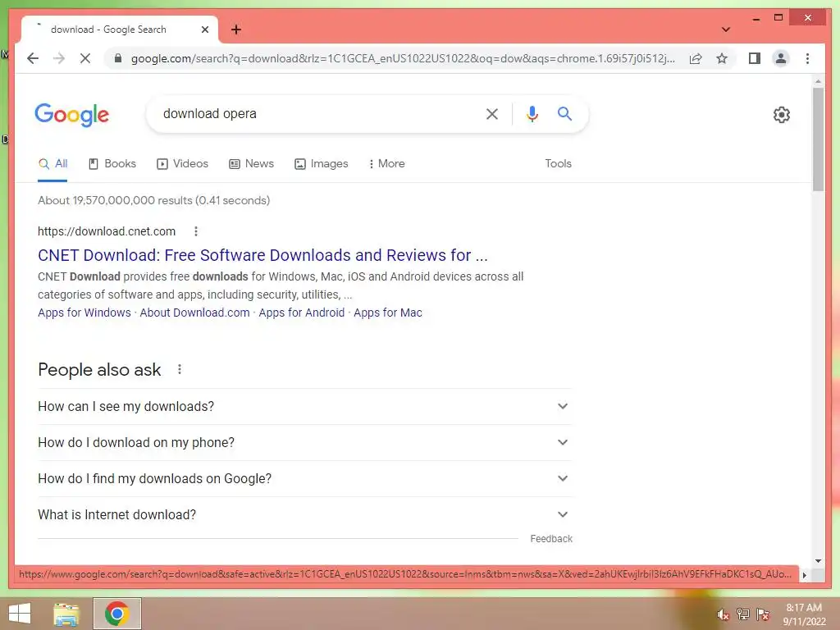Open Apps for Android sitelink
The height and width of the screenshot is (630, 840).
[302, 313]
